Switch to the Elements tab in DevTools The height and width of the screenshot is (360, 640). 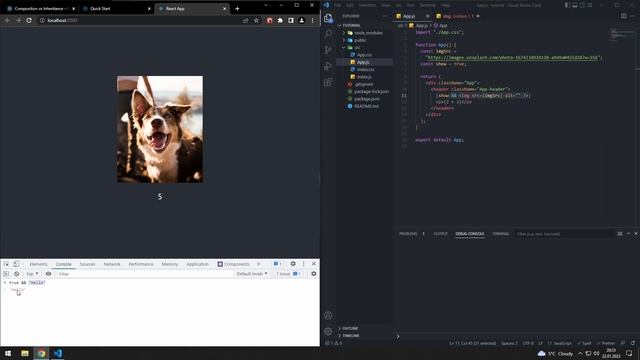(38, 264)
